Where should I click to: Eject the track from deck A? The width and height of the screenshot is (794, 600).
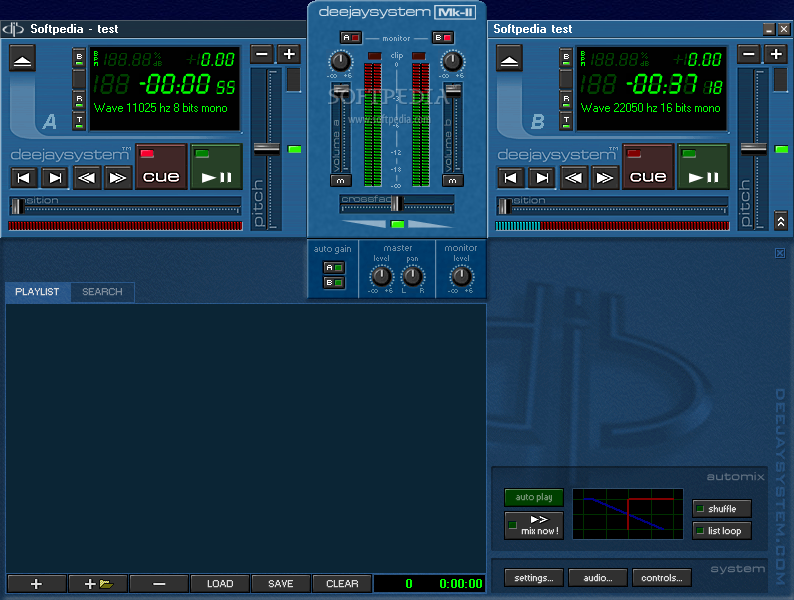[x=22, y=58]
